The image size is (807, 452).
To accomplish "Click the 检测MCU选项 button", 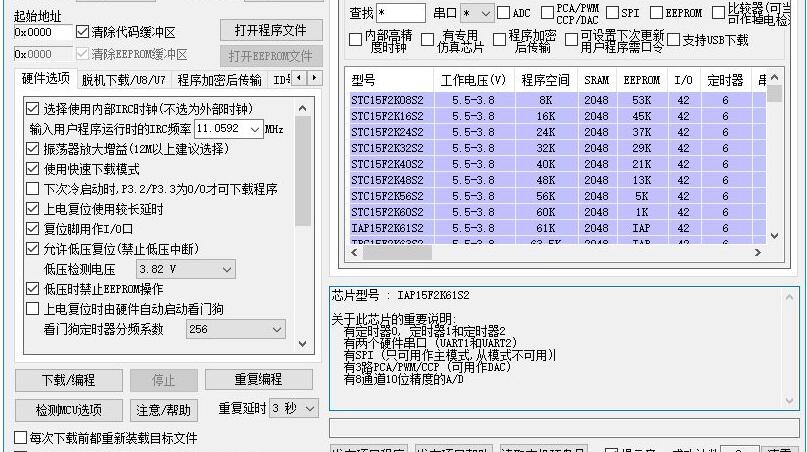I will coord(68,410).
